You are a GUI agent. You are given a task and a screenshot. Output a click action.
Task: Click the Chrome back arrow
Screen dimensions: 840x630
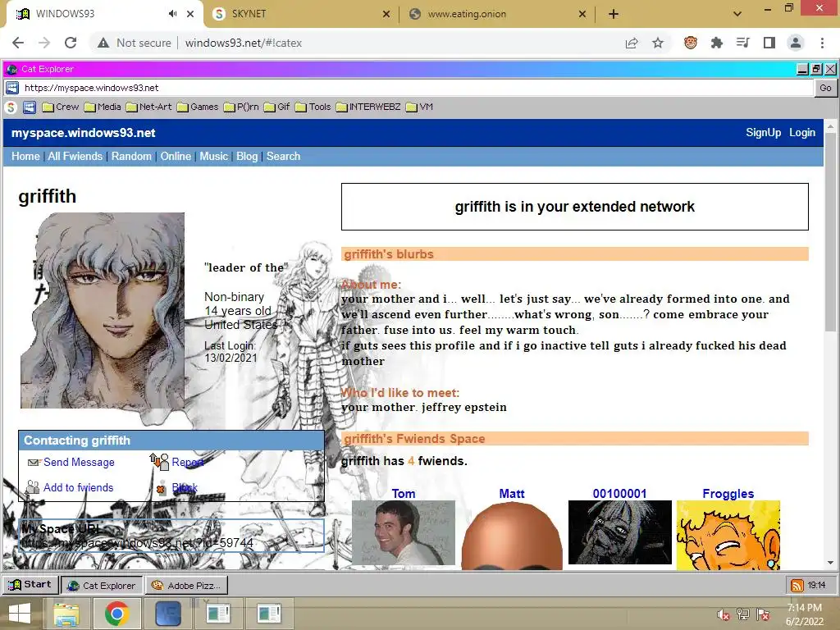point(18,43)
